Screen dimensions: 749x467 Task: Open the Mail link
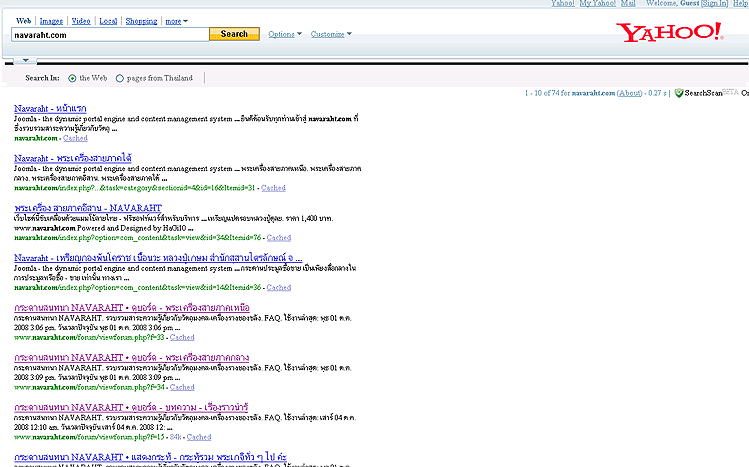point(628,3)
